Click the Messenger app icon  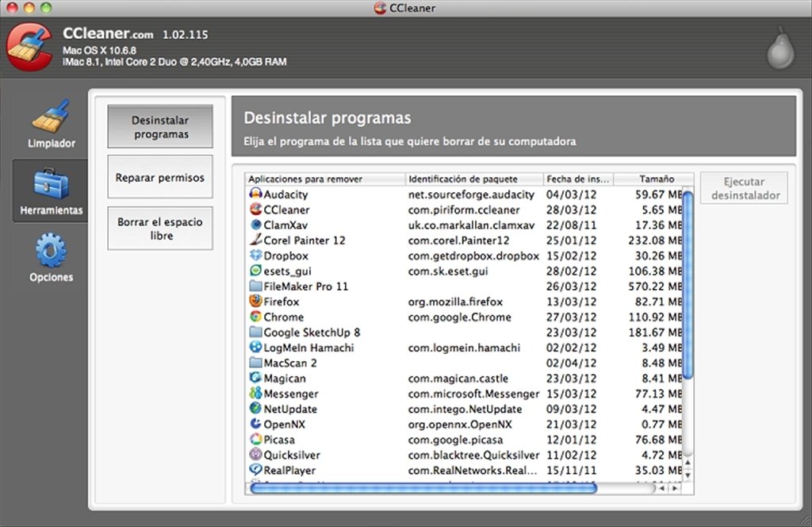tap(255, 394)
